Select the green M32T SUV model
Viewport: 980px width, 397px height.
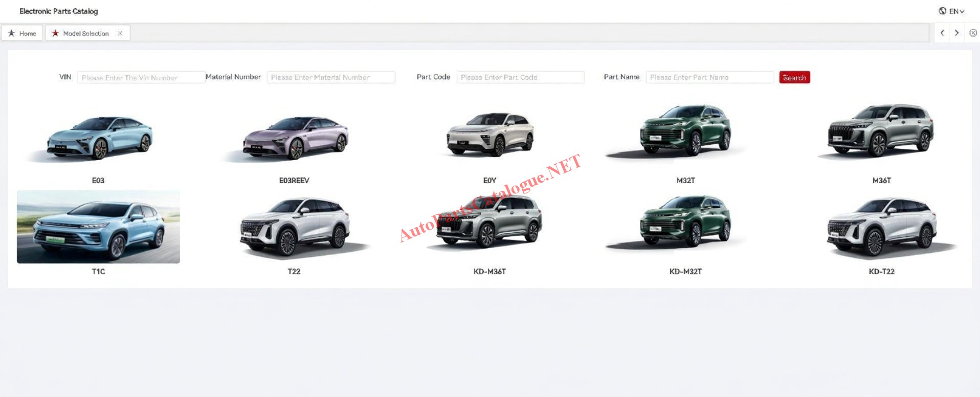tap(685, 130)
